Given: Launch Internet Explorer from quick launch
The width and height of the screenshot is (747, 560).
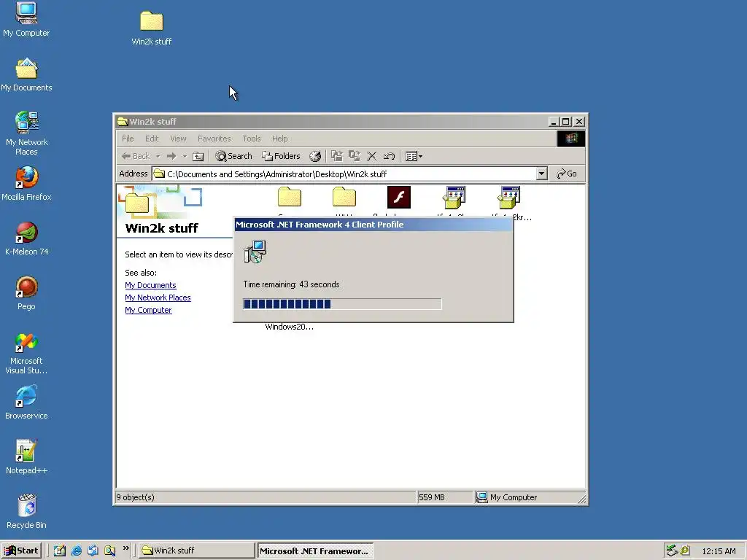Looking at the screenshot, I should pos(76,551).
